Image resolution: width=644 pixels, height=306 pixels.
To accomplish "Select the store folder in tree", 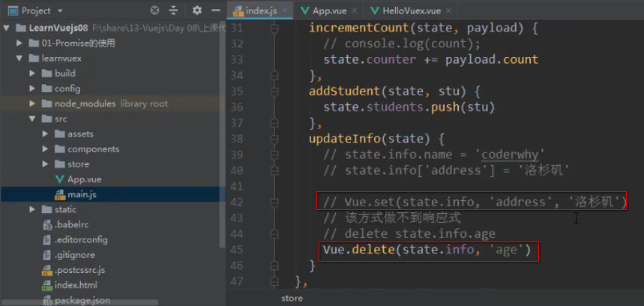I will 79,164.
